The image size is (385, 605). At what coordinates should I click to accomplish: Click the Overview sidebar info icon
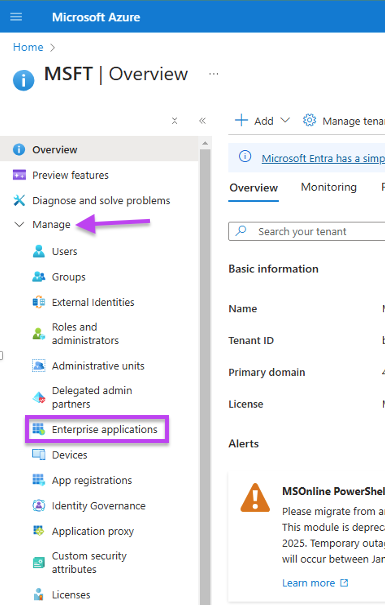19,149
